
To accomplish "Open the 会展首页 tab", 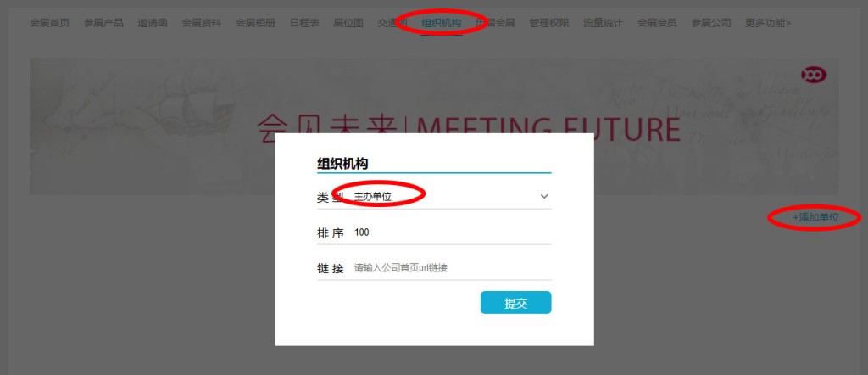I will [x=50, y=23].
